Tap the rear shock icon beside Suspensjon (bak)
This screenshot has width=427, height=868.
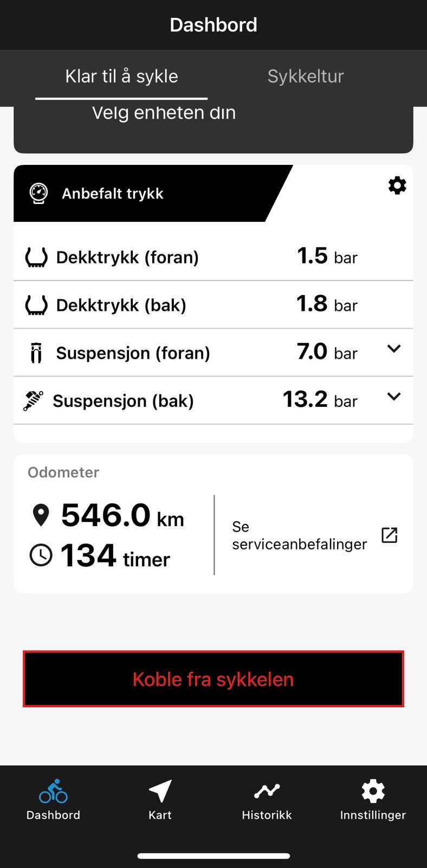tap(34, 400)
